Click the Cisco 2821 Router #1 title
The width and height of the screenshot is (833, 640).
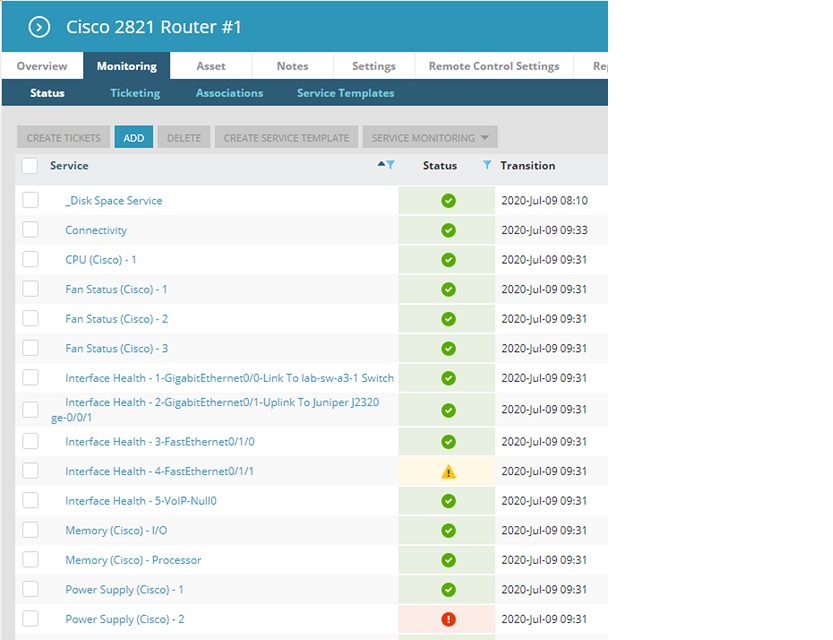click(154, 27)
